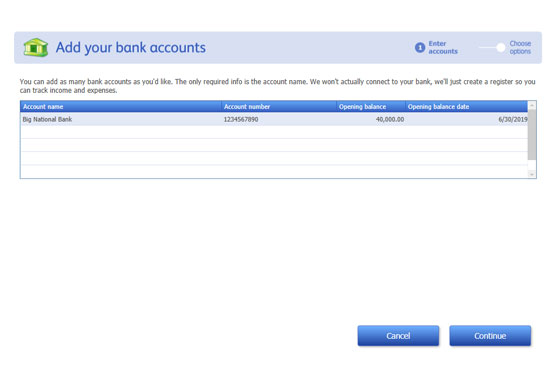Screen dimensions: 556x377
Task: Click the Opening balance column header
Action: (371, 106)
